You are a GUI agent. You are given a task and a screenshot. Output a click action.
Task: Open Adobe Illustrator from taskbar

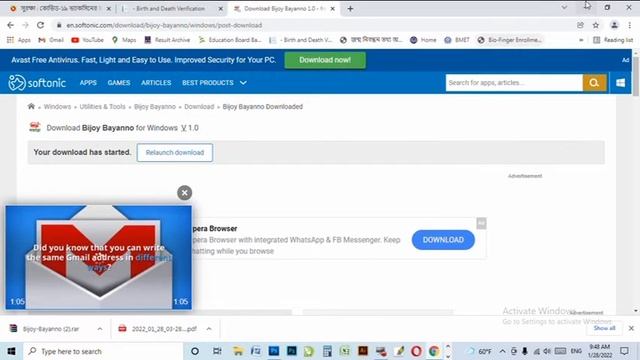pos(362,351)
